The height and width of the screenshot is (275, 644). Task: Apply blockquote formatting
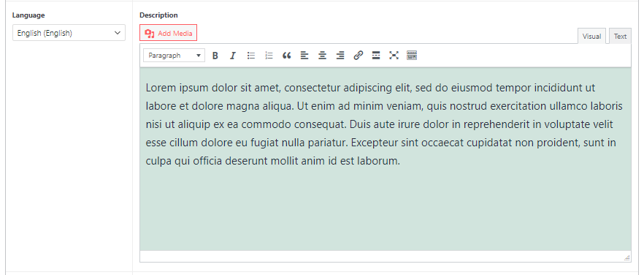coord(287,56)
